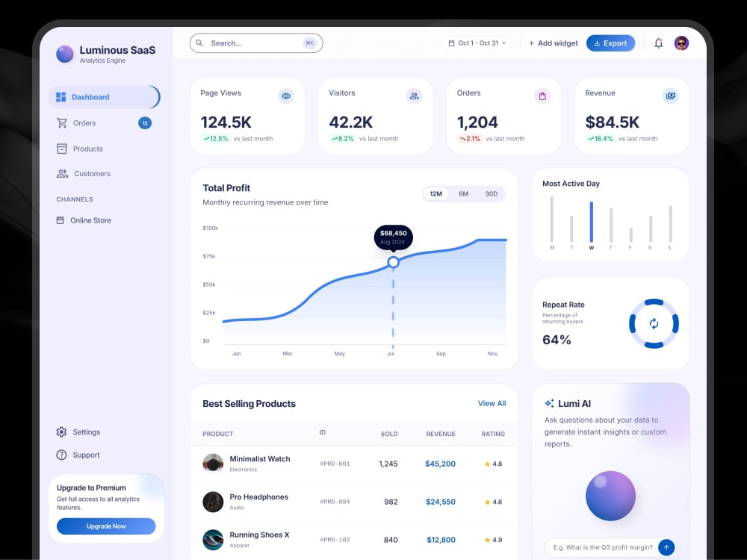The width and height of the screenshot is (747, 560).
Task: Focus the Search input field
Action: [256, 43]
